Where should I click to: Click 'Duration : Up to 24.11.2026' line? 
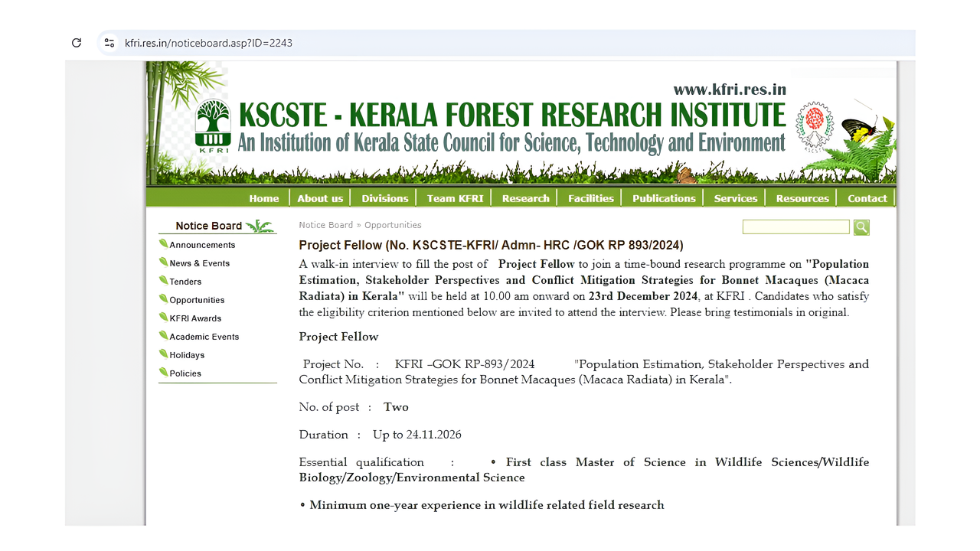[380, 435]
